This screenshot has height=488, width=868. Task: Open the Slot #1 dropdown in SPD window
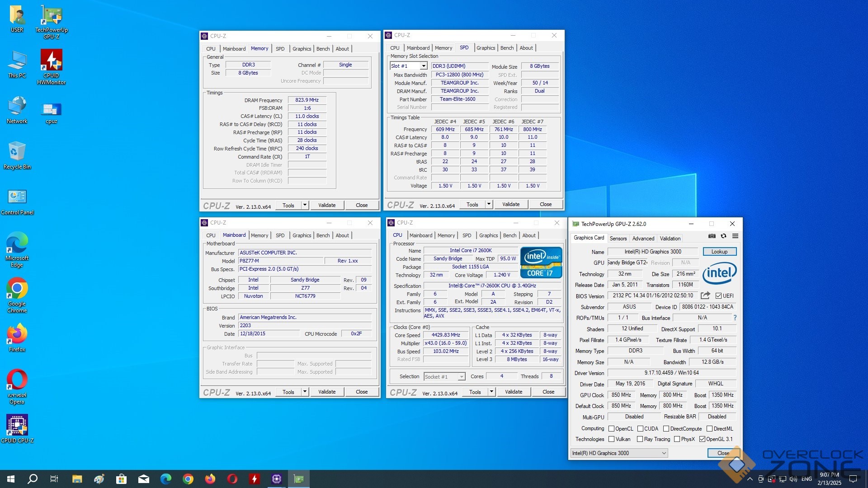pos(408,66)
